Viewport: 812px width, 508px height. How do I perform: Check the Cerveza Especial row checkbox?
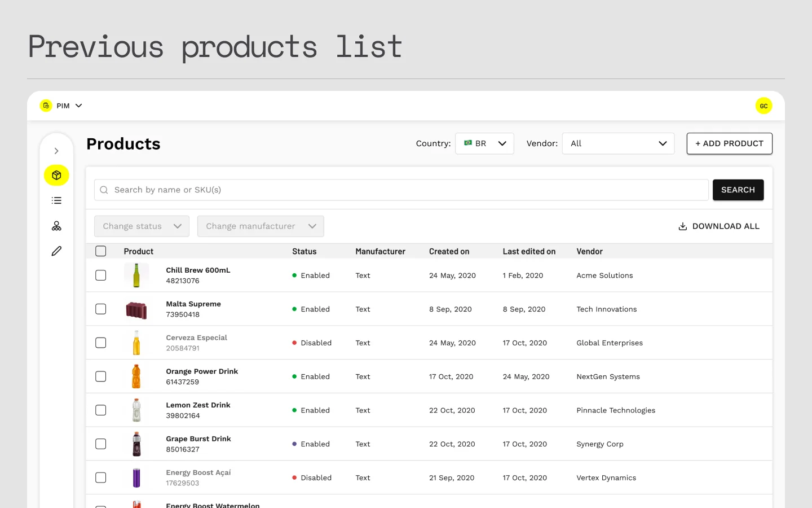(x=101, y=343)
